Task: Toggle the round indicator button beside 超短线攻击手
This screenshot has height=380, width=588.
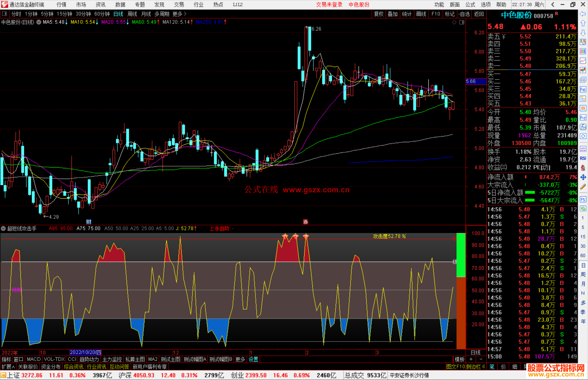Action: coord(4,229)
